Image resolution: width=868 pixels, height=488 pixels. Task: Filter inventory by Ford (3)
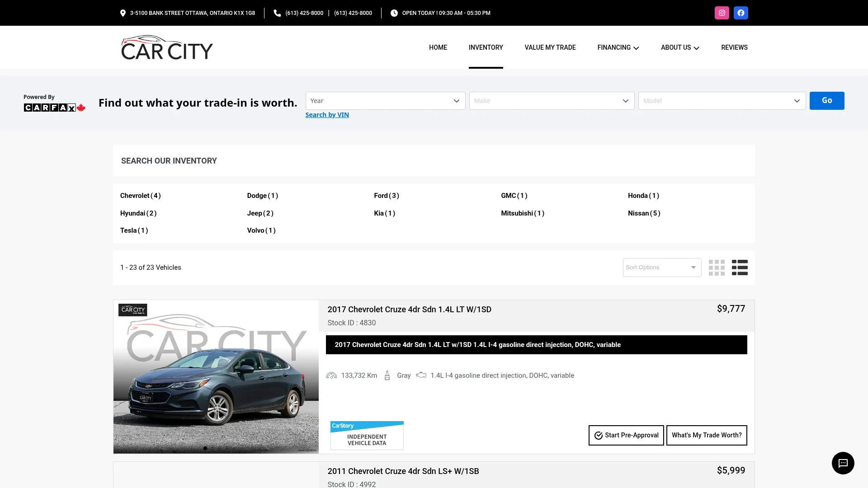(x=387, y=196)
